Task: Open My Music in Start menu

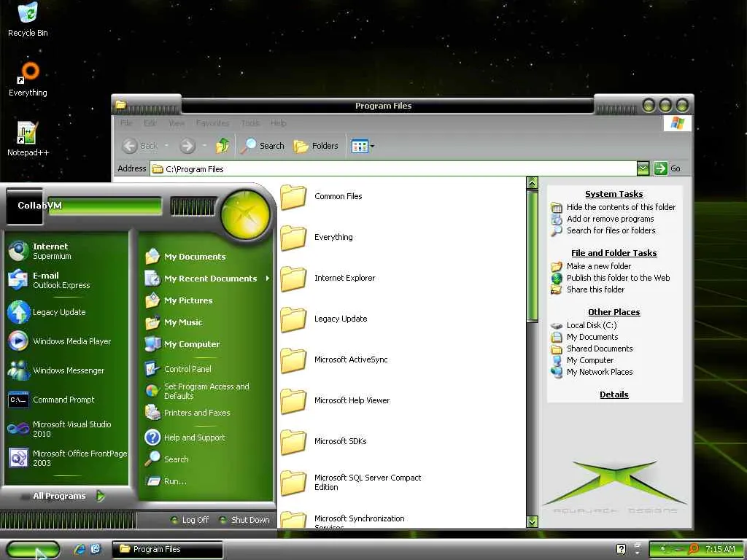Action: click(206, 322)
